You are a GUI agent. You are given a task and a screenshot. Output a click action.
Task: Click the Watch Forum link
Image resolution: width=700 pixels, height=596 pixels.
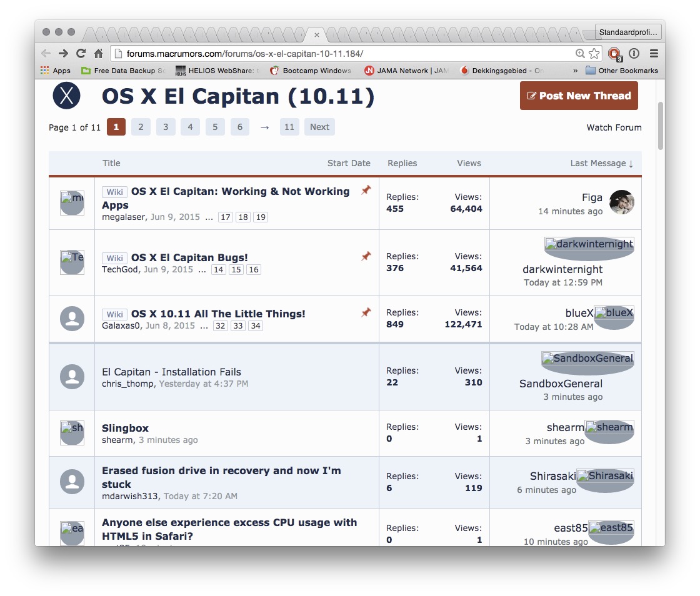click(x=614, y=127)
